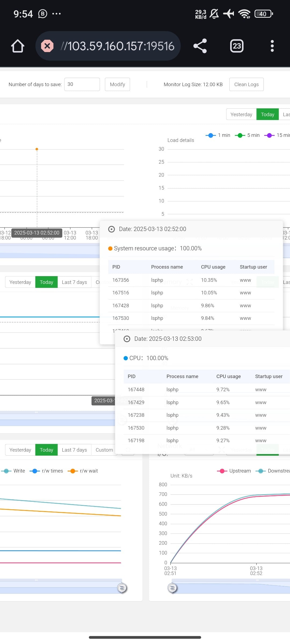Toggle the Write legend in disk chart
This screenshot has width=290, height=644.
(13, 471)
